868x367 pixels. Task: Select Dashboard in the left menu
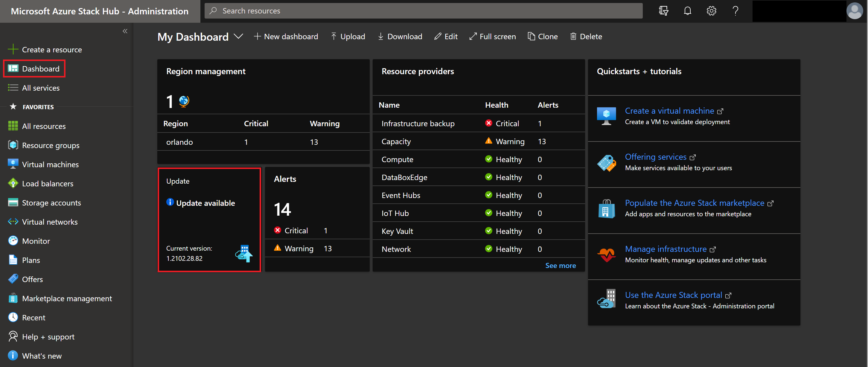(x=40, y=69)
